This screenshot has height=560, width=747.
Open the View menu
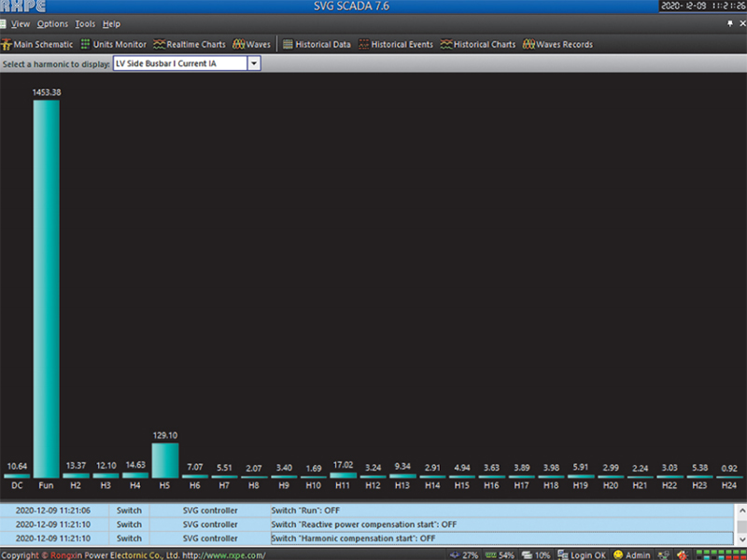(21, 23)
